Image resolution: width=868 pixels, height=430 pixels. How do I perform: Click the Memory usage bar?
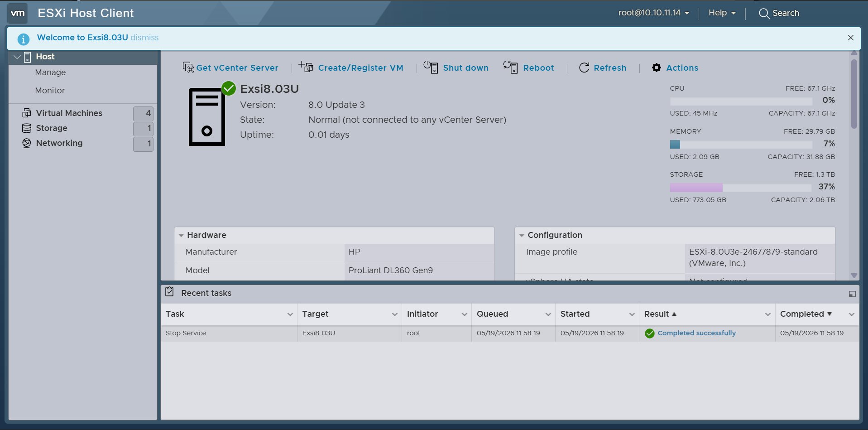741,144
